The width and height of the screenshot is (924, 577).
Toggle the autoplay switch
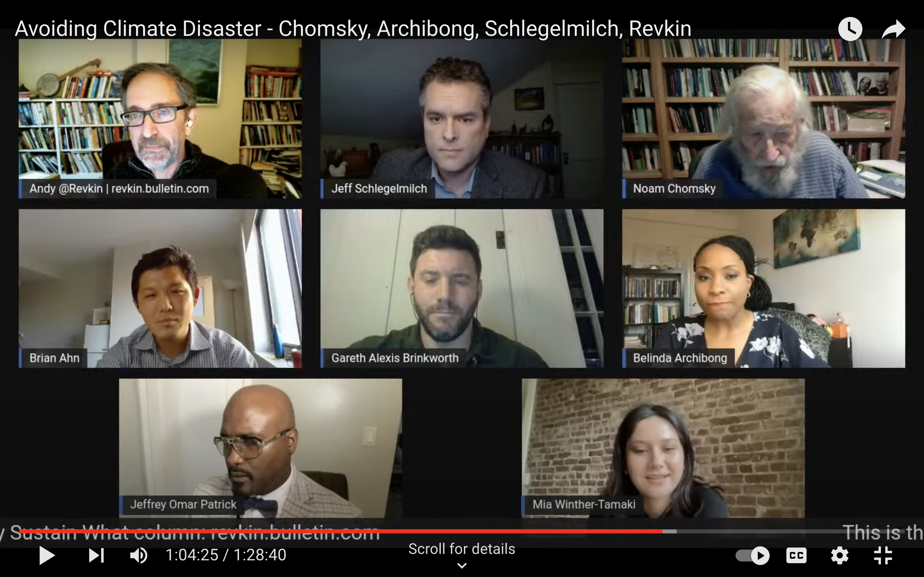753,555
